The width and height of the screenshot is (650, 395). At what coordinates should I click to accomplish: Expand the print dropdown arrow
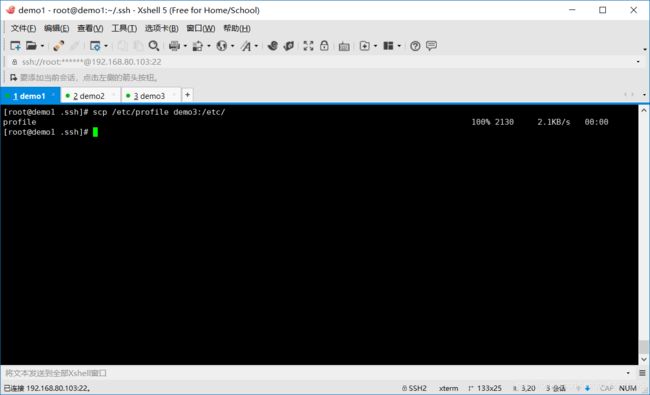(x=185, y=46)
